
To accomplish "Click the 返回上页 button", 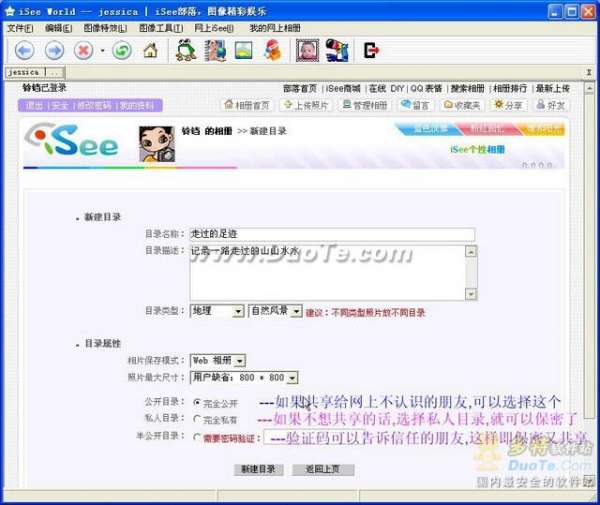I will pos(323,469).
